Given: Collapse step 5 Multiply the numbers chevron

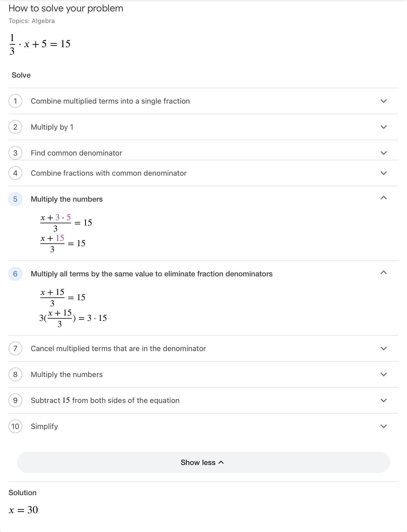Looking at the screenshot, I should tap(383, 198).
